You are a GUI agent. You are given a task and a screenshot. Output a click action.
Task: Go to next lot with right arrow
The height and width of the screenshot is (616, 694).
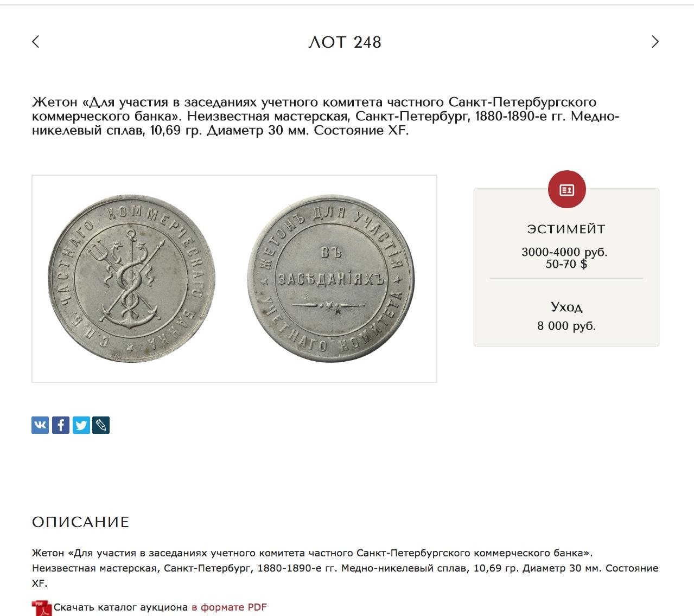coord(655,42)
